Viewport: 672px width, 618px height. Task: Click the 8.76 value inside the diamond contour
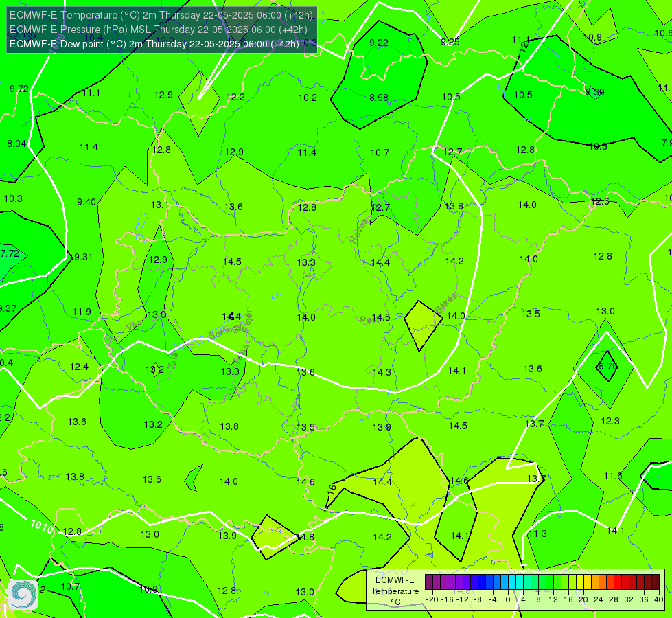click(x=607, y=366)
